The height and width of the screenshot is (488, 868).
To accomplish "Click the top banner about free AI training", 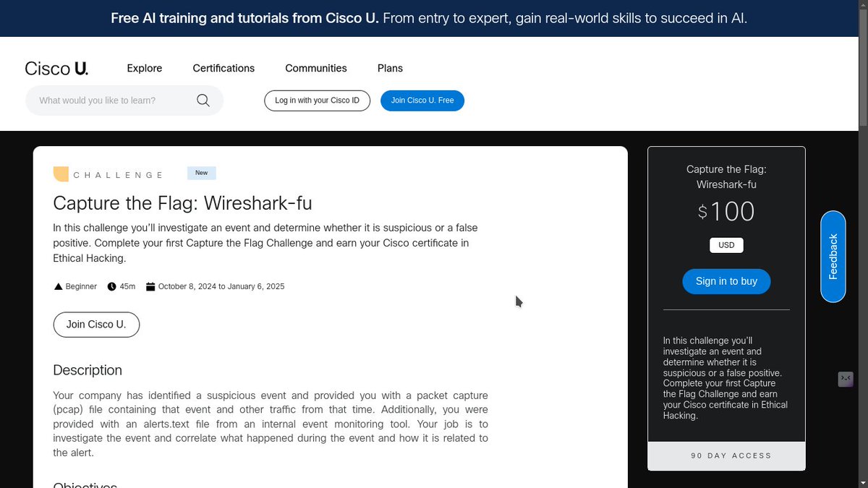I will point(429,18).
